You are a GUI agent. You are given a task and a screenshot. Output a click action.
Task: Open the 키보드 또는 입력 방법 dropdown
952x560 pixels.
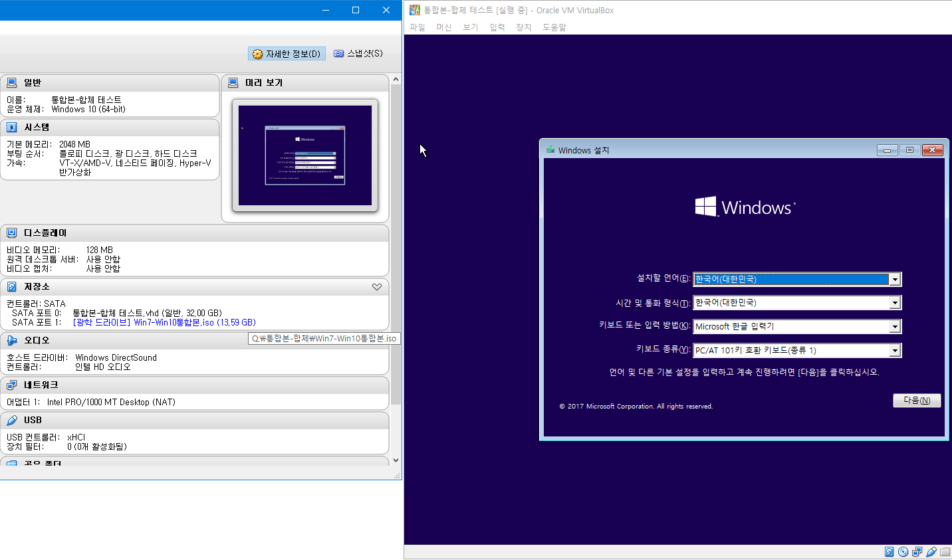(895, 327)
